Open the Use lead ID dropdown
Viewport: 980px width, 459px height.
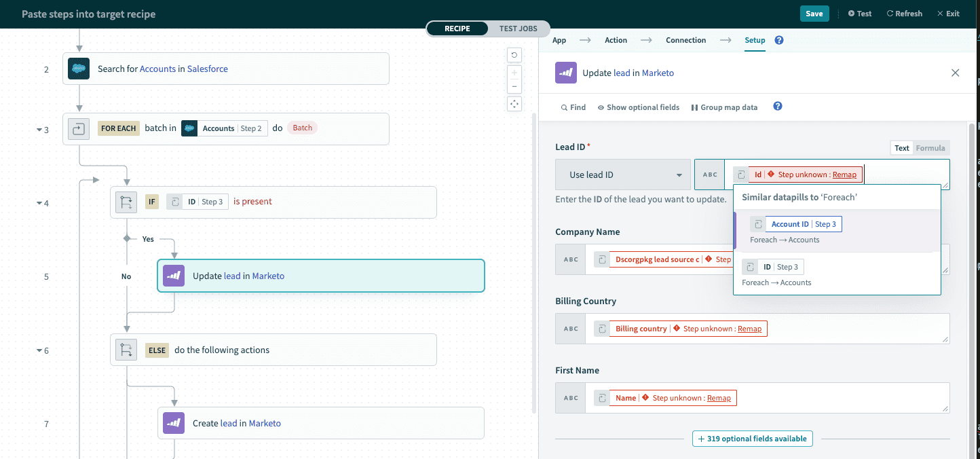(x=622, y=175)
